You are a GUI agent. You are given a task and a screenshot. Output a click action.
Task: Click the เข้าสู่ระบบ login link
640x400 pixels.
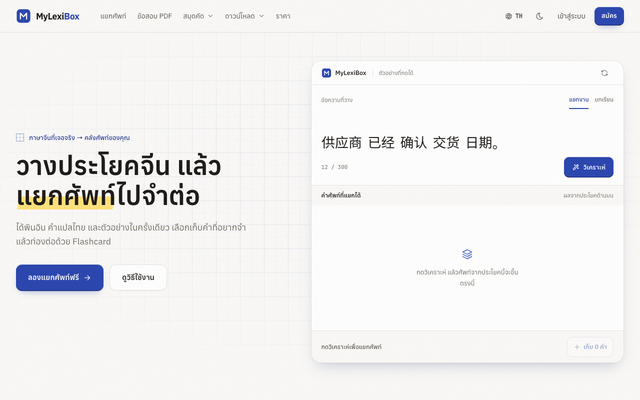click(x=571, y=16)
